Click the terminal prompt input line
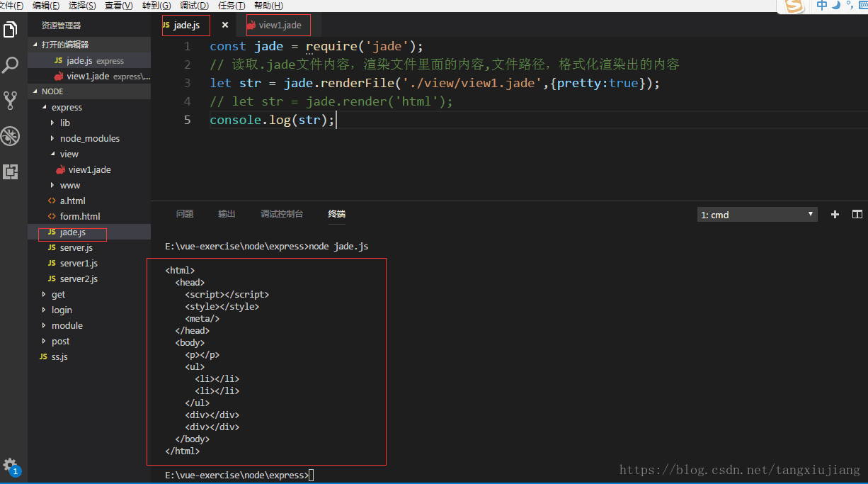 coord(239,475)
